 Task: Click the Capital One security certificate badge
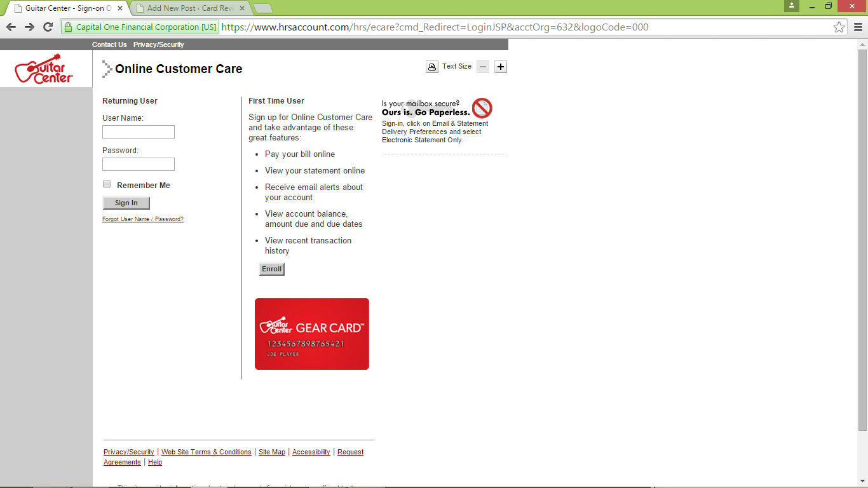[140, 27]
